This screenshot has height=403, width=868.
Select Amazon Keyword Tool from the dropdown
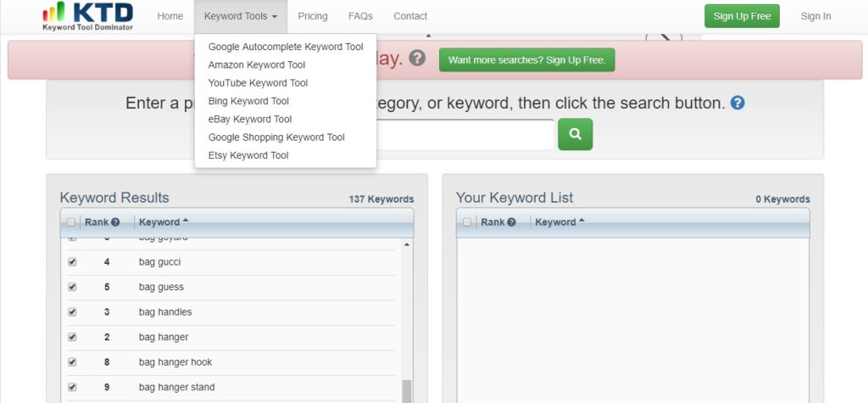257,65
